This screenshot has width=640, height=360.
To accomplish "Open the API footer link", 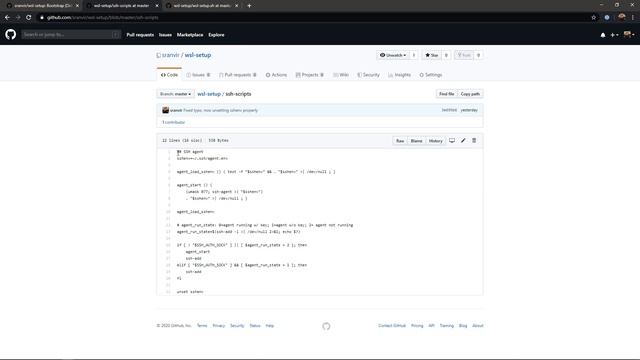I will coord(431,326).
